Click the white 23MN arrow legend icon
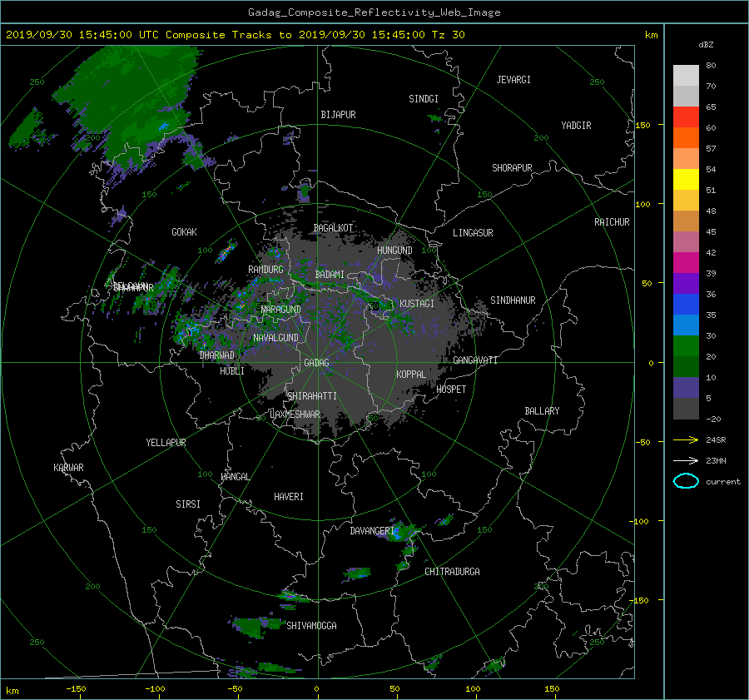This screenshot has width=749, height=700. click(x=686, y=460)
